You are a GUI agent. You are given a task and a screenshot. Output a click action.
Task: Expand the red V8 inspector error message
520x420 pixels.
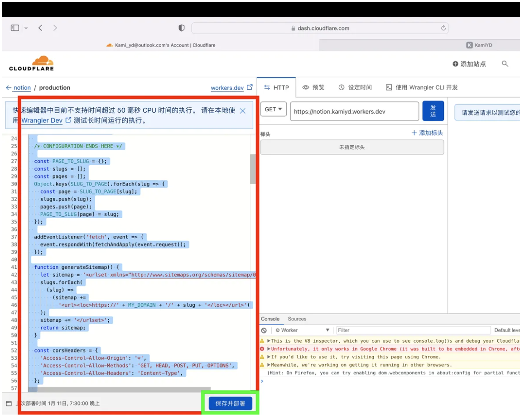pos(269,349)
